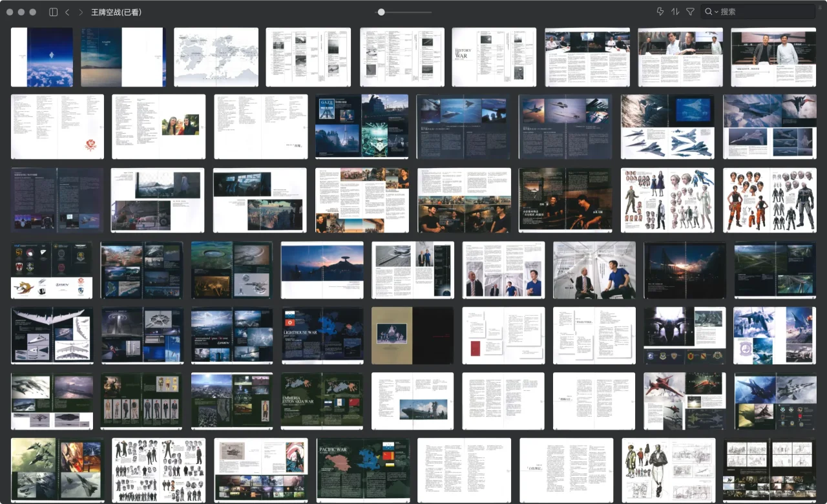This screenshot has height=504, width=827.
Task: Open sunset space elevator silhouette thumbnail
Action: click(322, 270)
